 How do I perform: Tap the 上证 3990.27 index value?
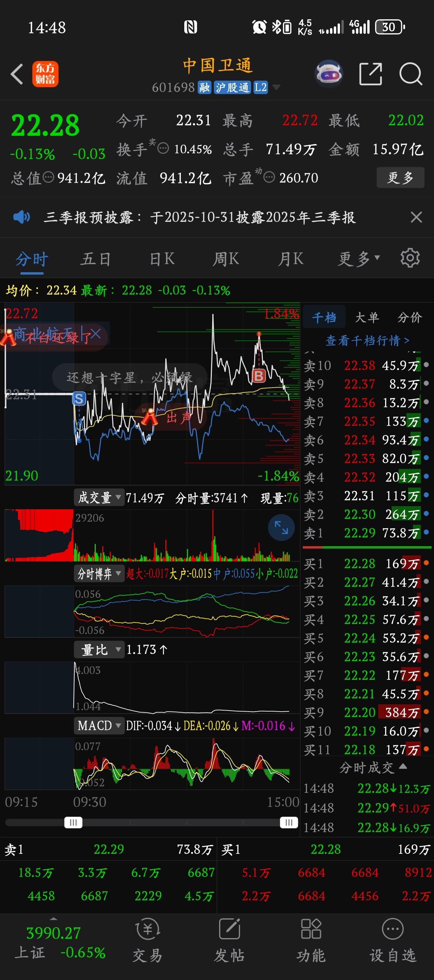click(54, 933)
